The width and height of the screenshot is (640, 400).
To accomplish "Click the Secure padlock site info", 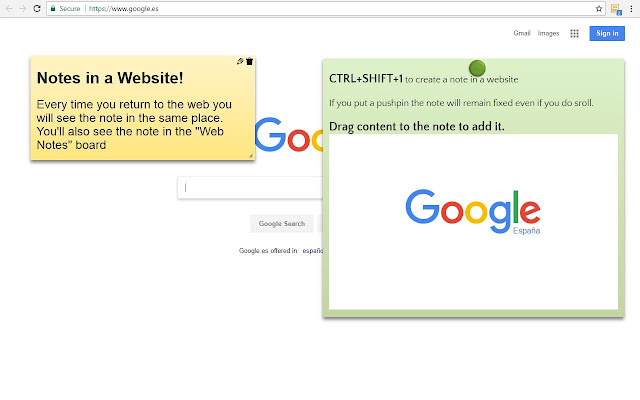I will click(65, 9).
